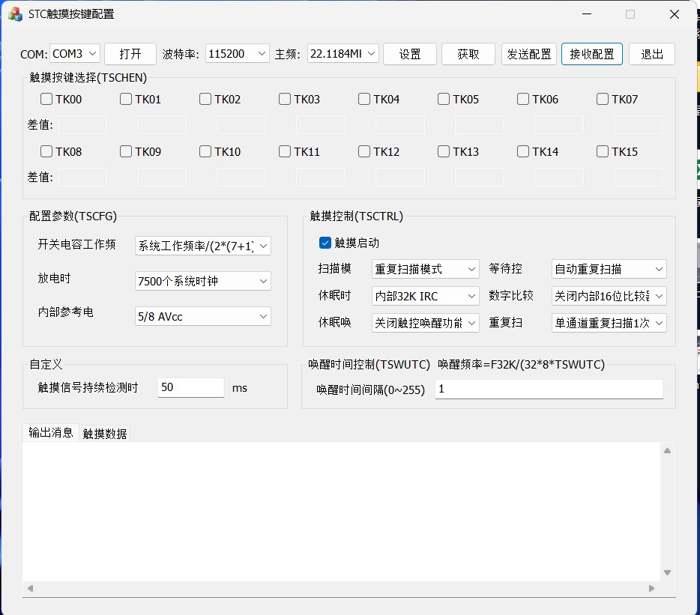
Task: Click the 退出 button
Action: (x=652, y=54)
